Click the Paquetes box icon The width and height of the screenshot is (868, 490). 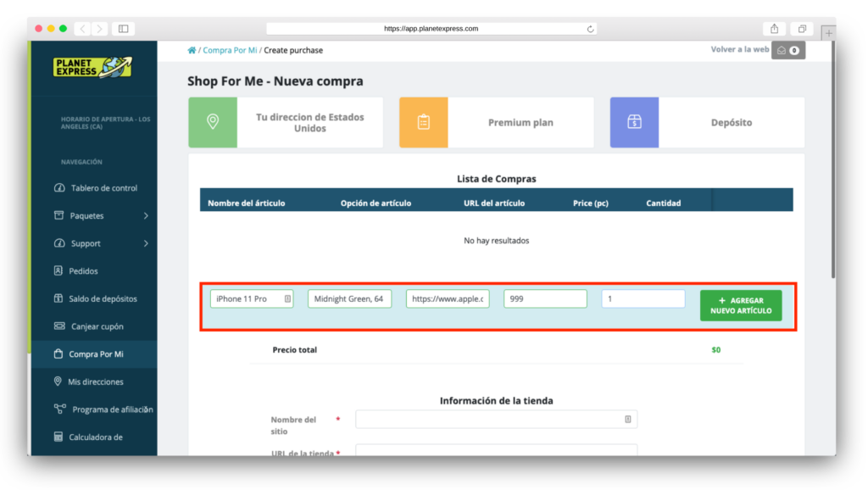coord(58,214)
